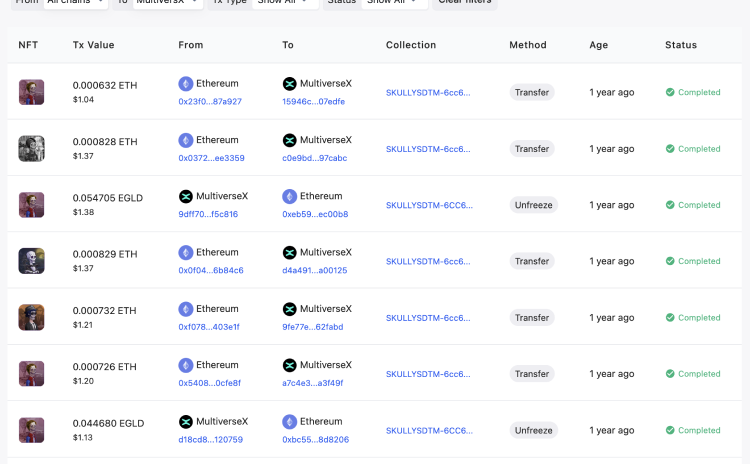Click the MultiversX icon above address c0e9bd...97cabc
This screenshot has height=464, width=750.
tap(289, 140)
